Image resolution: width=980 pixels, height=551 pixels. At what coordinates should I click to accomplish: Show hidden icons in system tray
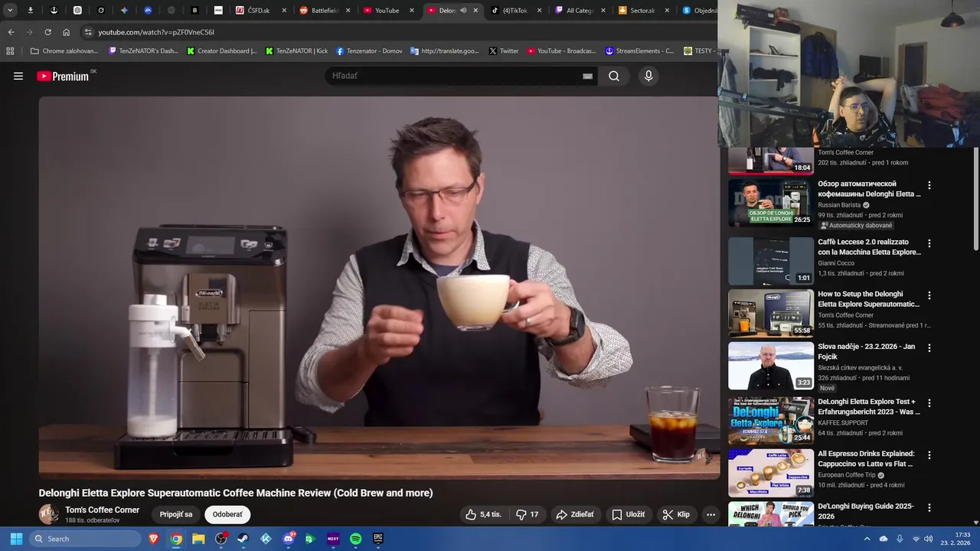(867, 539)
